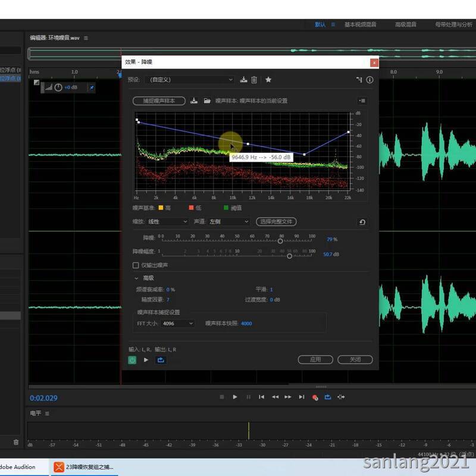Toggle loop playback in the effect dialog

tap(161, 360)
